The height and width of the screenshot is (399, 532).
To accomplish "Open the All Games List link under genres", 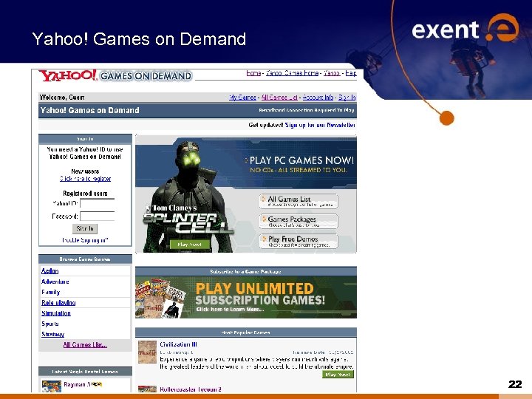I will [85, 345].
